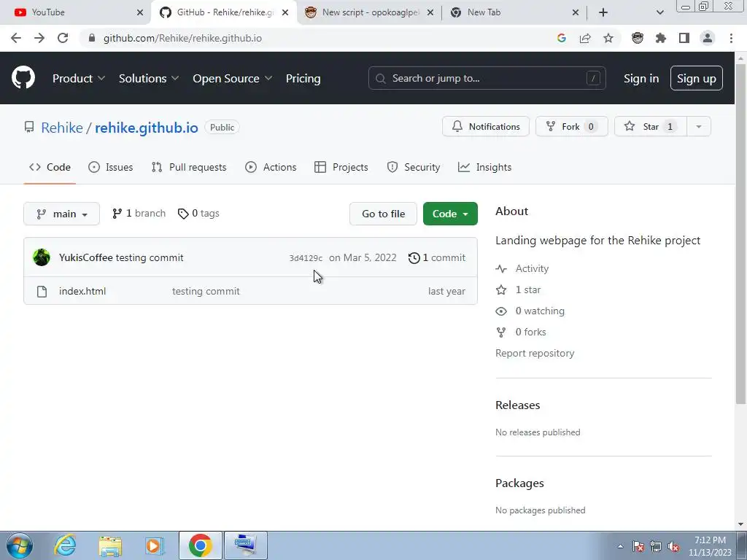
Task: Click the page vertical scrollbar
Action: pyautogui.click(x=740, y=234)
